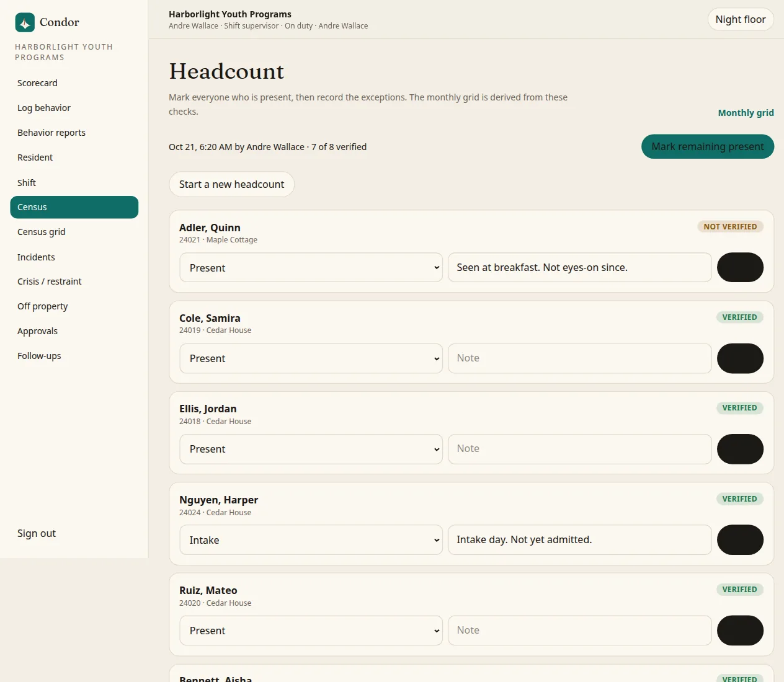
Task: Click '24021 · Maple Cottage' text
Action: (218, 240)
